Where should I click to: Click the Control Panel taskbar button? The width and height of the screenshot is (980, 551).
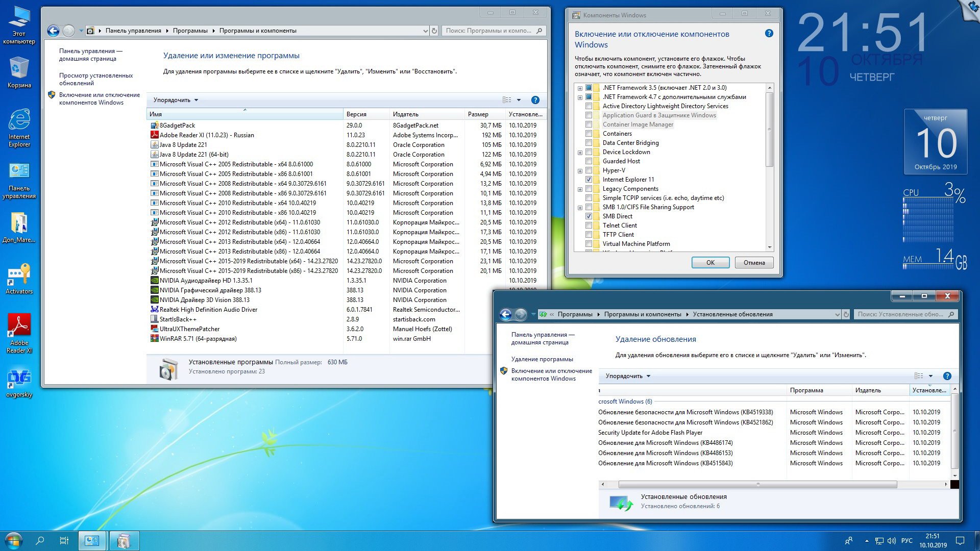pyautogui.click(x=92, y=541)
